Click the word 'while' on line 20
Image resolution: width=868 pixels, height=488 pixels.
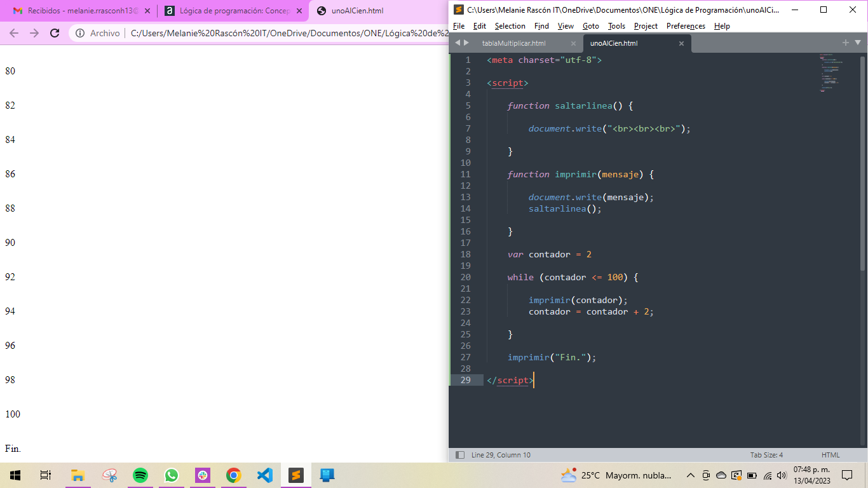(x=520, y=277)
